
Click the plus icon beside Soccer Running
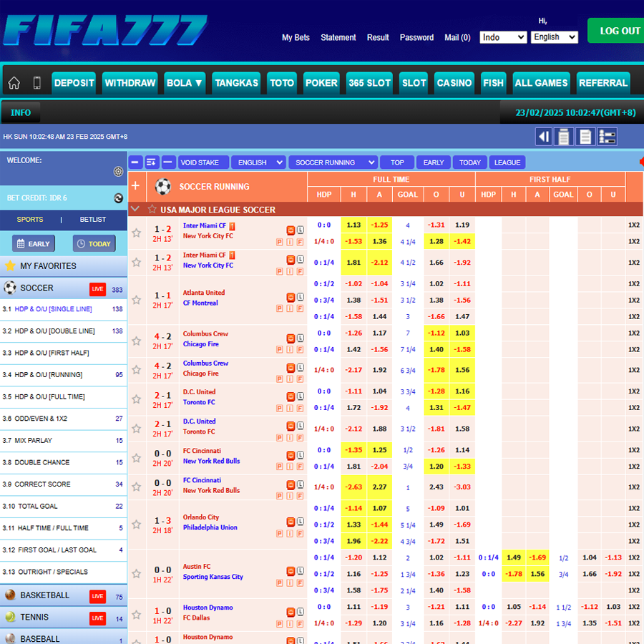click(x=135, y=186)
